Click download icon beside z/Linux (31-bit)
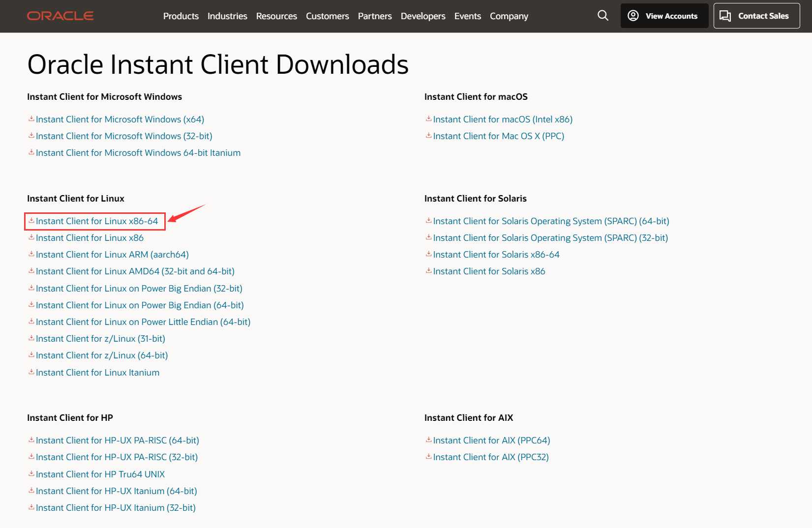This screenshot has width=812, height=528. click(31, 338)
